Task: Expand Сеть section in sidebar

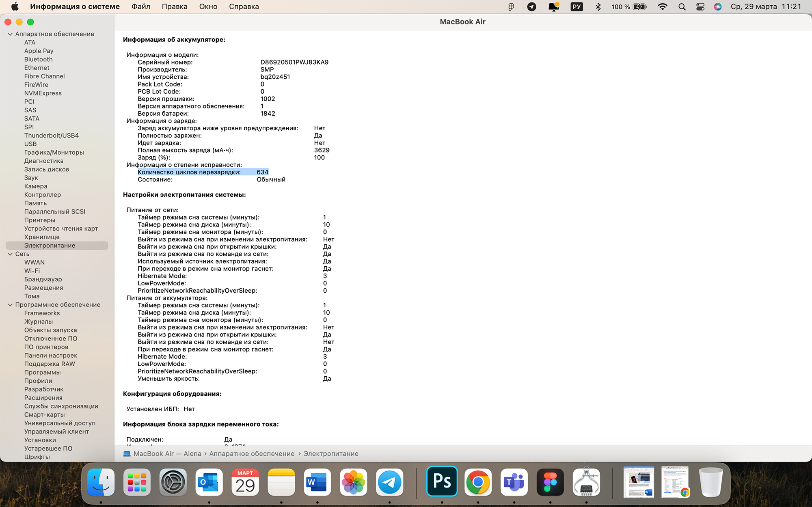Action: [11, 253]
